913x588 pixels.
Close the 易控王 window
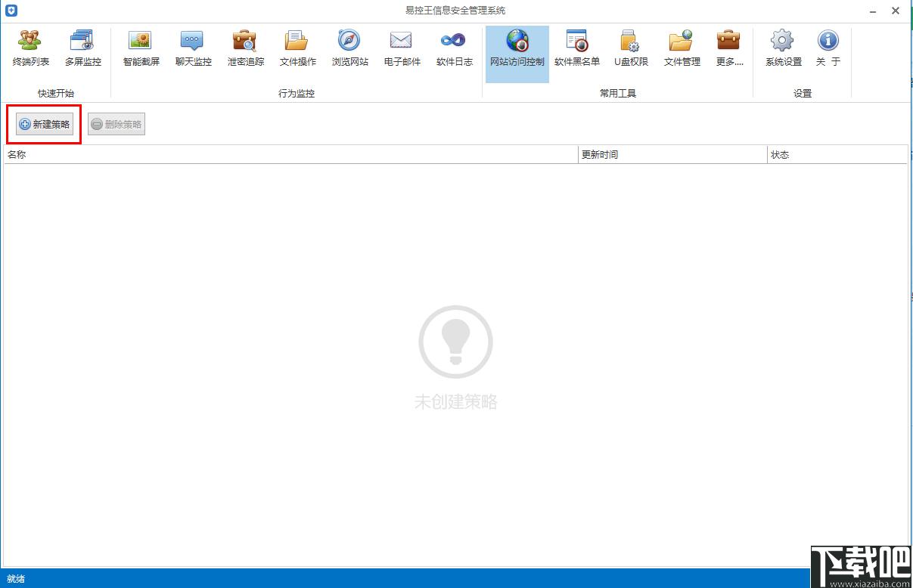896,11
